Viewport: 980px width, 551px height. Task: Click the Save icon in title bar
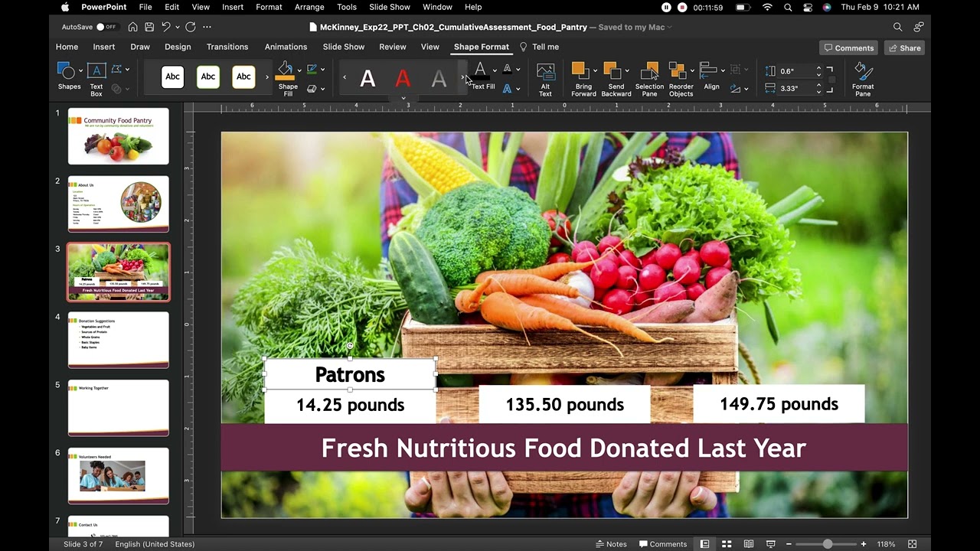(149, 27)
